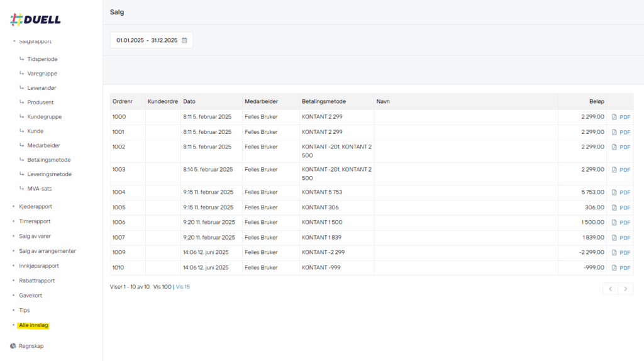The image size is (644, 361).
Task: Collapse the Salgsrapport tree section
Action: 14,42
